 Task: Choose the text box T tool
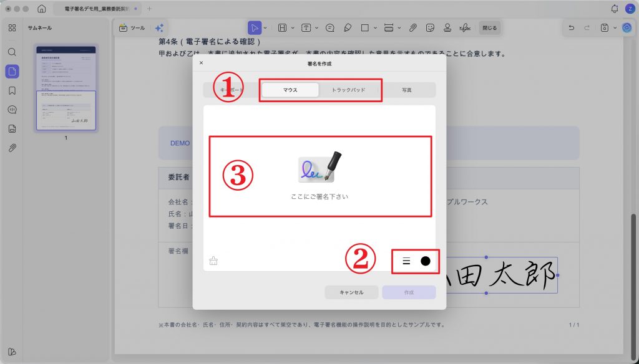coord(306,27)
